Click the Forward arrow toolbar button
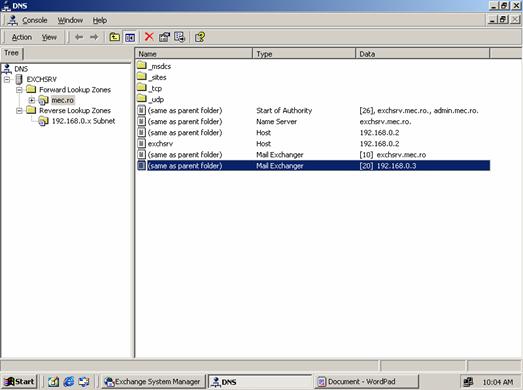This screenshot has width=523, height=390. pyautogui.click(x=94, y=37)
